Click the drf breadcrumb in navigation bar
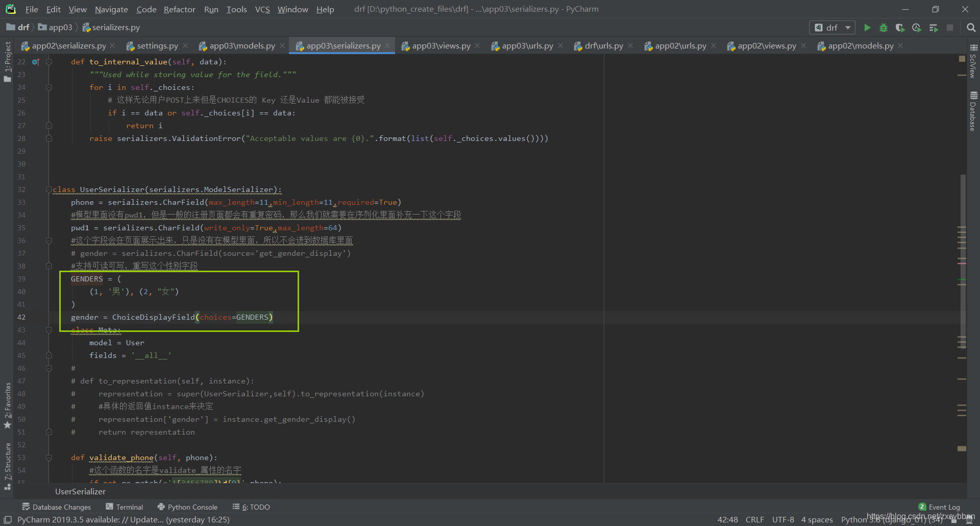Image resolution: width=980 pixels, height=526 pixels. [x=18, y=28]
